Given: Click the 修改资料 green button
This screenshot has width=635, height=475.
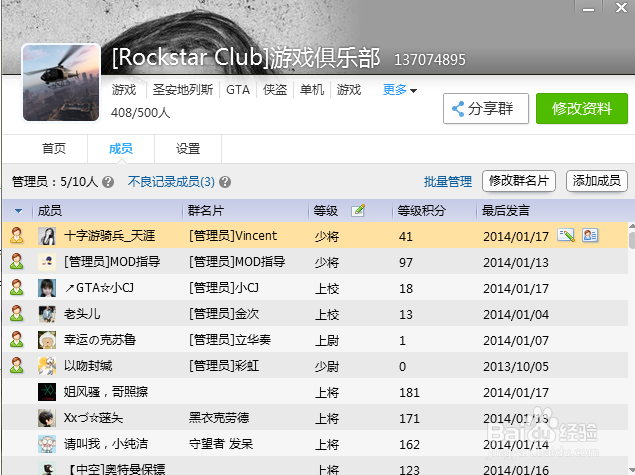Looking at the screenshot, I should (582, 109).
